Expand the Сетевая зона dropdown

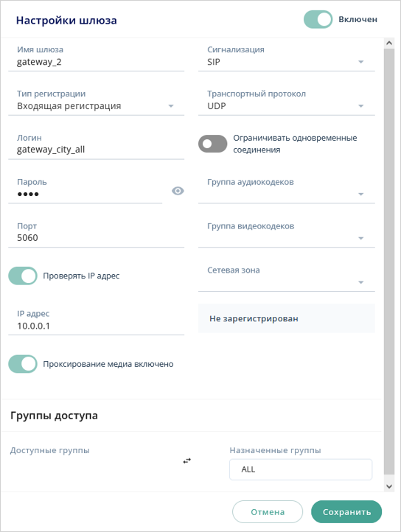point(286,279)
